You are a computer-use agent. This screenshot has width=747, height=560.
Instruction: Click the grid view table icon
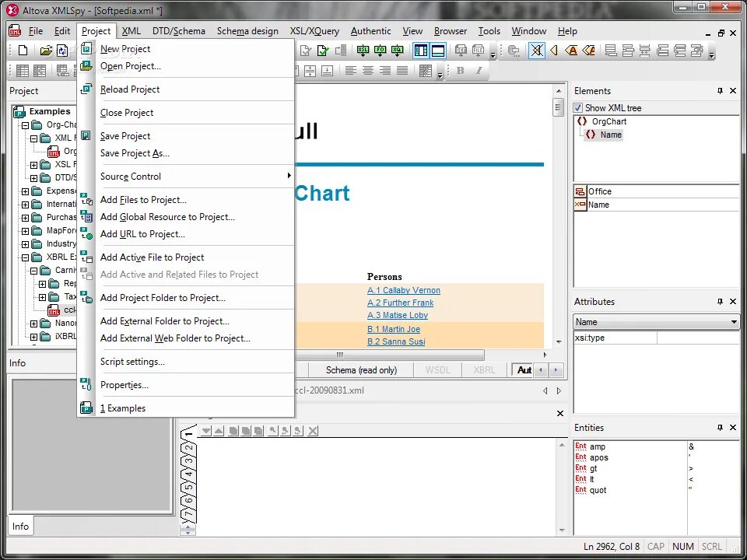coord(23,71)
